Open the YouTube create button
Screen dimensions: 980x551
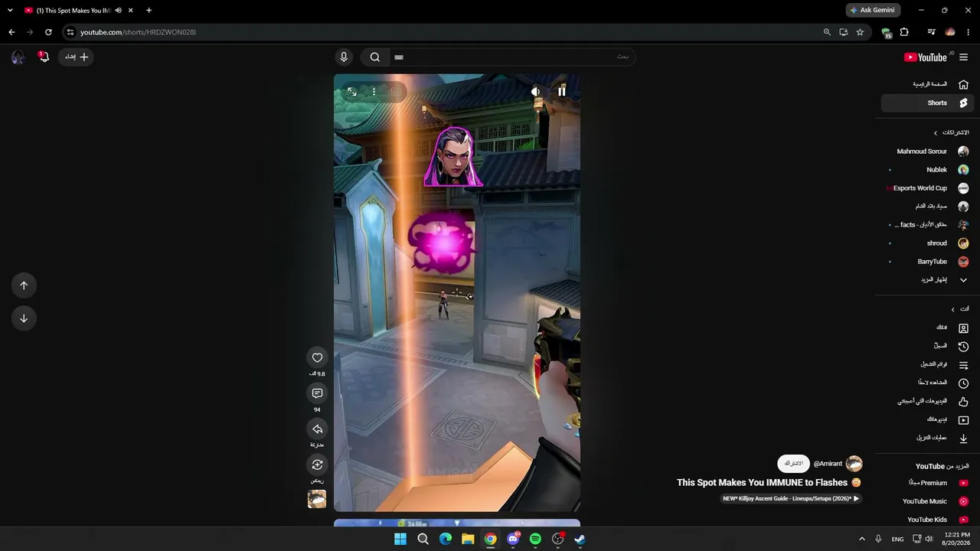[x=76, y=57]
